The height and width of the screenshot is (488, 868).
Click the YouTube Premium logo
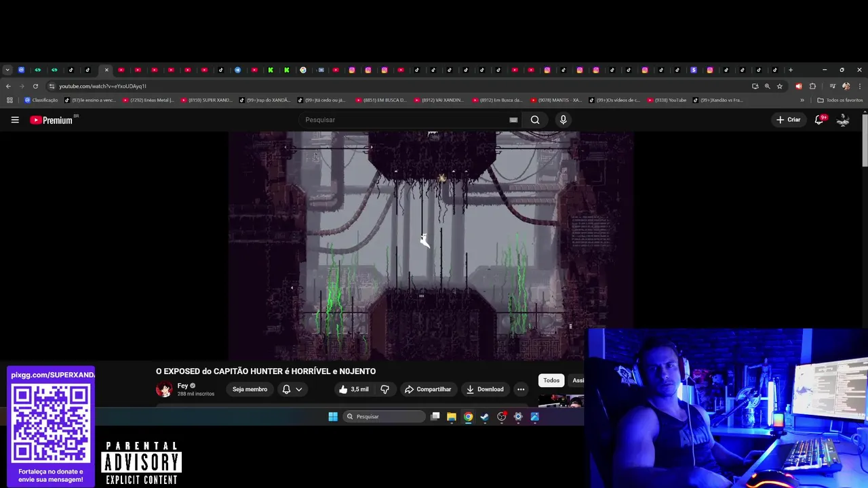coord(52,120)
